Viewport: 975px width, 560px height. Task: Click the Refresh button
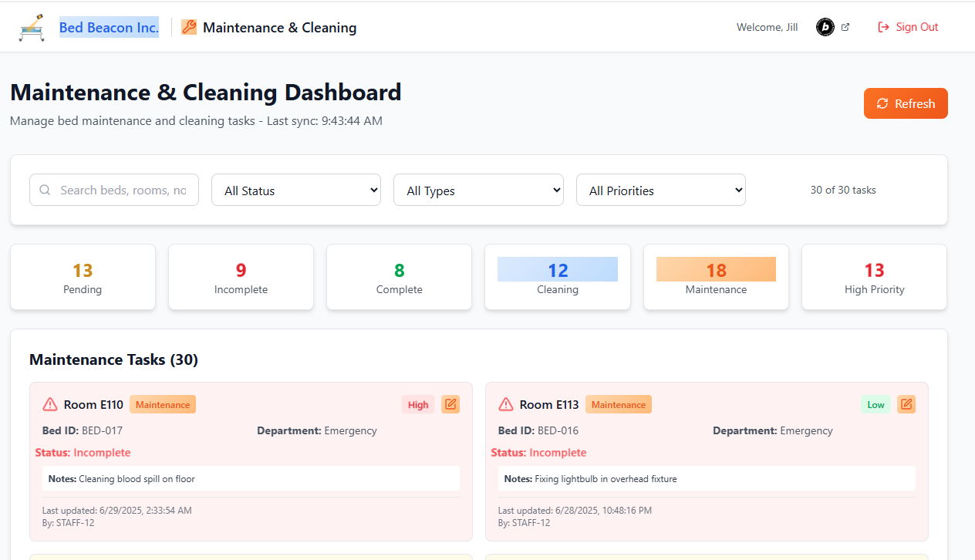906,103
